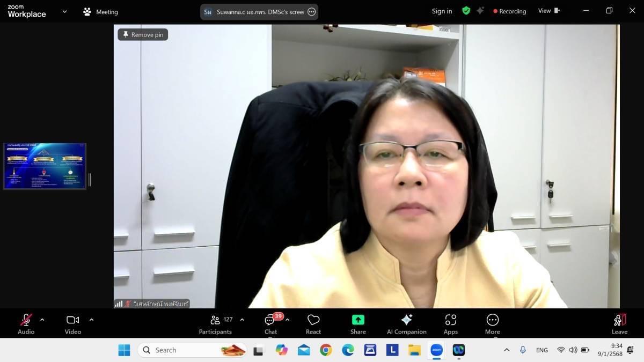Open the Meeting tab at top
This screenshot has height=362, width=644.
[x=100, y=12]
